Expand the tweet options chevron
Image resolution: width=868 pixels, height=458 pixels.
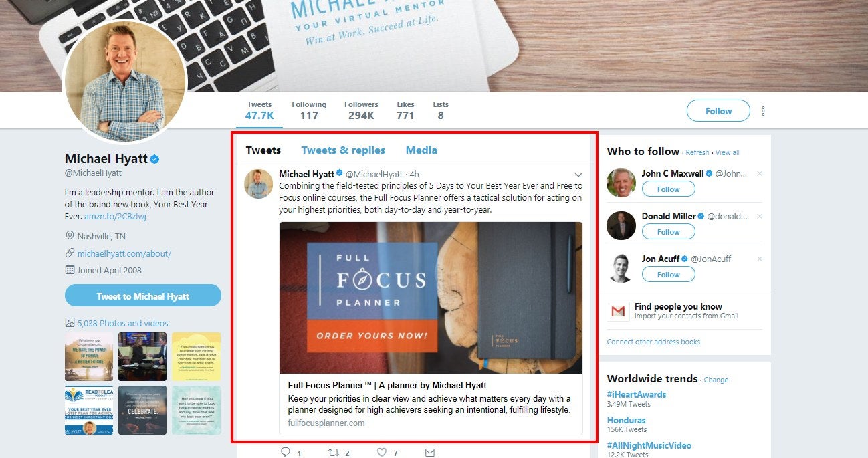tap(578, 175)
